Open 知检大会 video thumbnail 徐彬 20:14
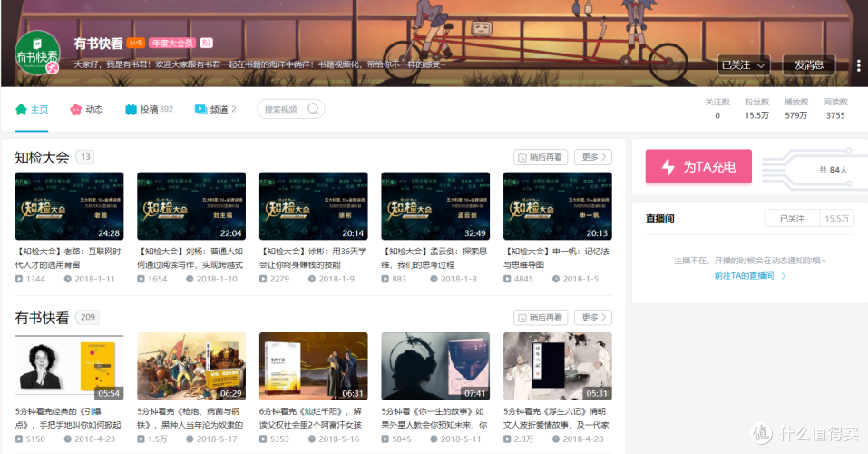The image size is (868, 454). (313, 205)
